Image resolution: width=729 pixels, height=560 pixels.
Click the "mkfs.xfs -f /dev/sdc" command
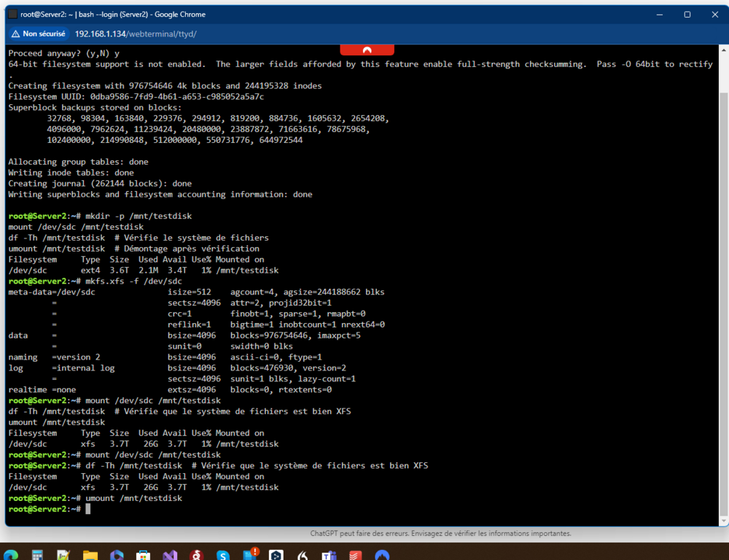(x=134, y=281)
